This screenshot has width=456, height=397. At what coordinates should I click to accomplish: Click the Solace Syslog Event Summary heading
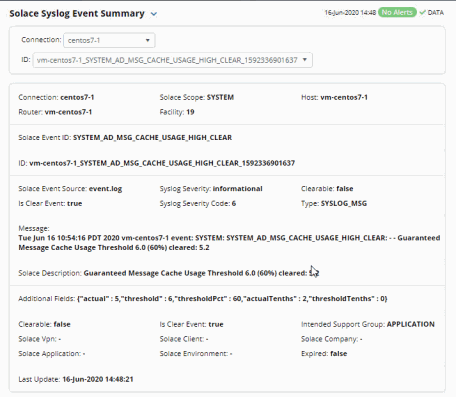[x=77, y=14]
